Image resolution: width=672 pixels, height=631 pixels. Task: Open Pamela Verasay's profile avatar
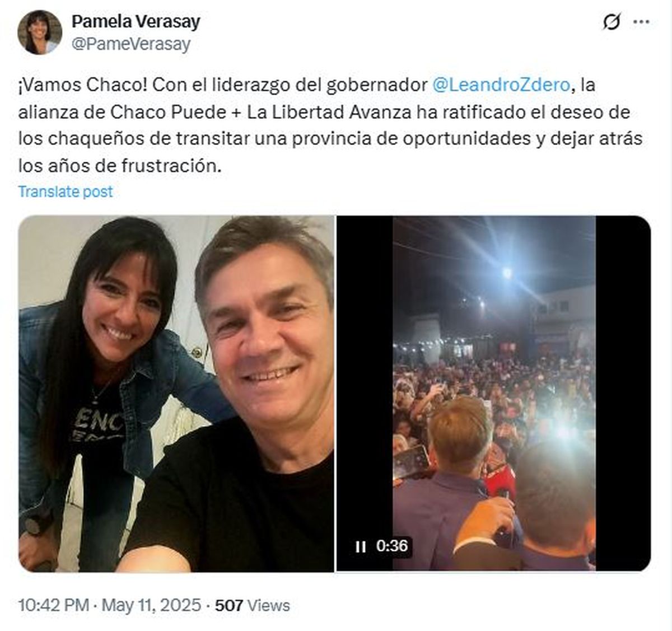[x=39, y=32]
